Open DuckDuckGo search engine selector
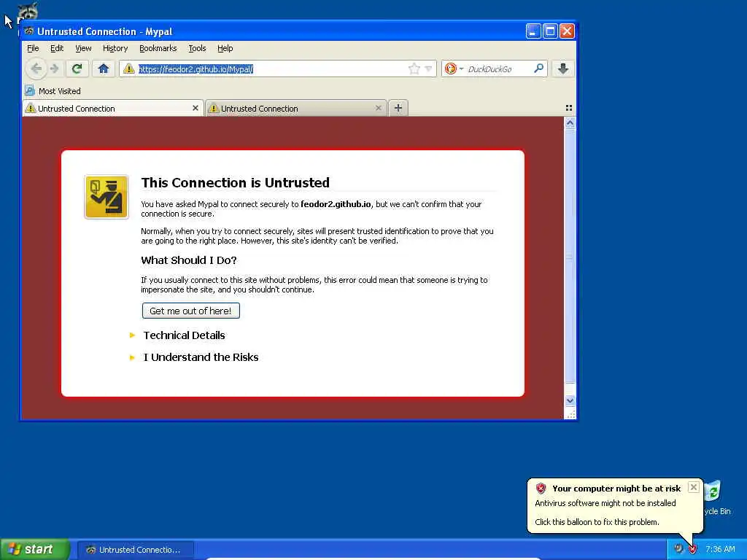This screenshot has height=560, width=747. [453, 69]
